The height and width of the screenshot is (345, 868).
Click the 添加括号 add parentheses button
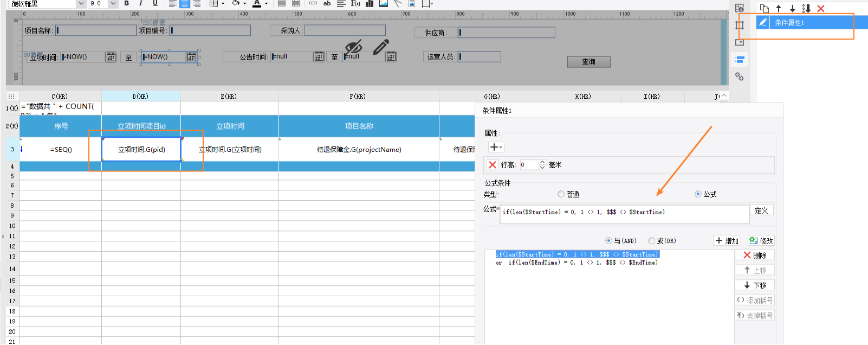pyautogui.click(x=755, y=301)
